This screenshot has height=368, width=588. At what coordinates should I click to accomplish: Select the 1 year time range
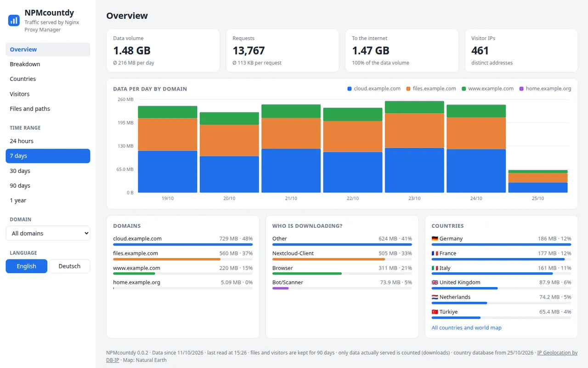(x=48, y=201)
